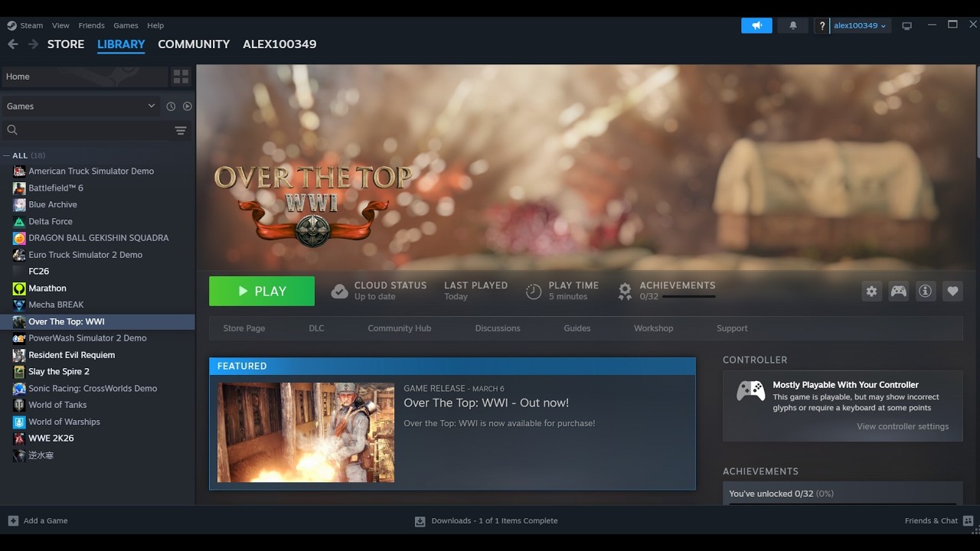Image resolution: width=980 pixels, height=551 pixels.
Task: Select Battlefield 6 in library
Action: coord(56,188)
